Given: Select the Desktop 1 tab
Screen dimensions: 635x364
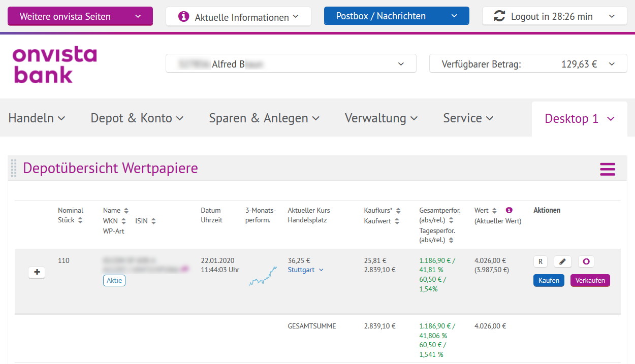Looking at the screenshot, I should 580,119.
